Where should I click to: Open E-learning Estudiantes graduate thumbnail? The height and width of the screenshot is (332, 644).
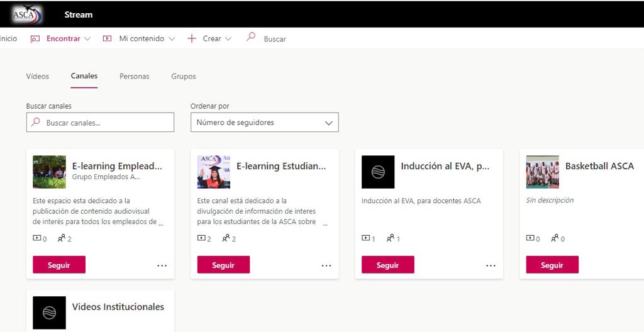point(214,172)
